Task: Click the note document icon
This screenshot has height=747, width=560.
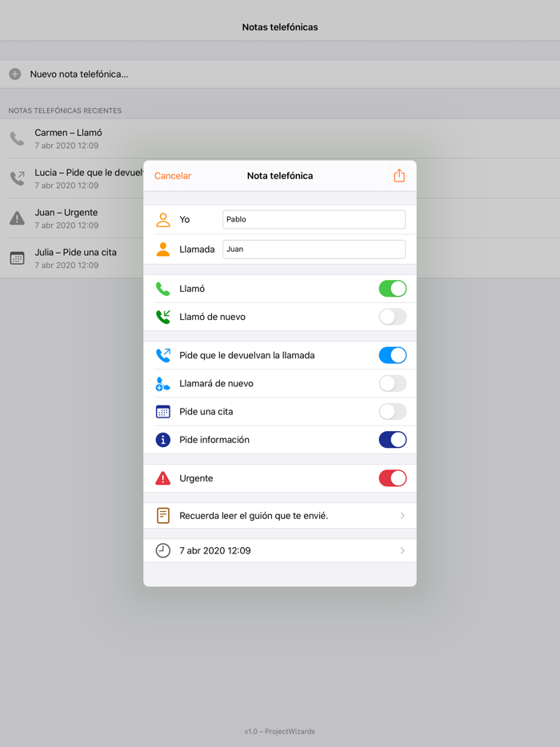Action: click(163, 516)
